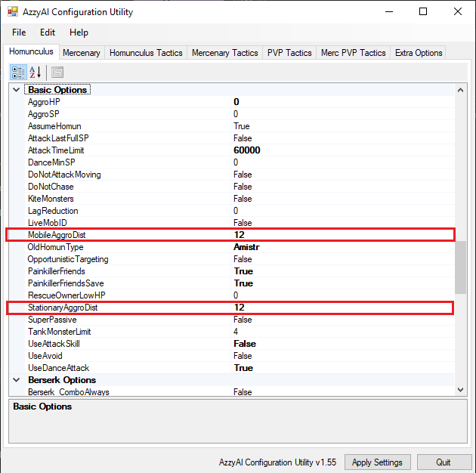Select PainkillerFriends True value
This screenshot has height=473, width=476.
pyautogui.click(x=342, y=271)
